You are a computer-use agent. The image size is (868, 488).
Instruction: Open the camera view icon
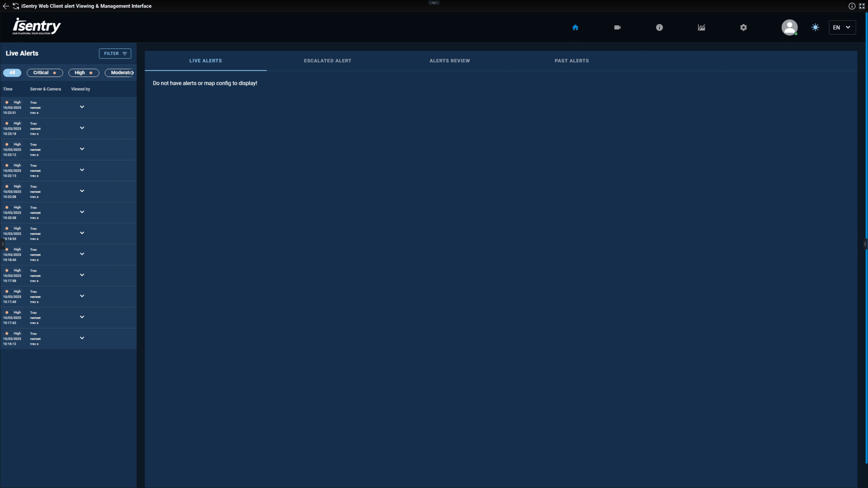tap(617, 28)
